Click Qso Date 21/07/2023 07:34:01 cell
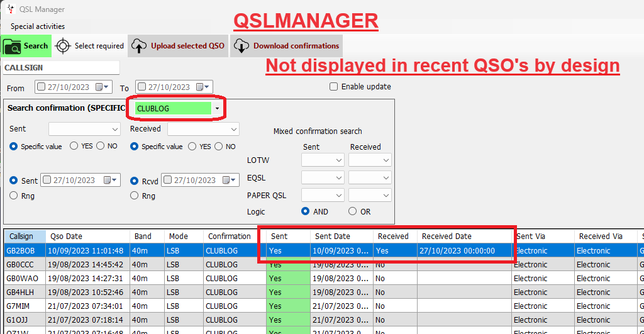644x334 pixels. 87,306
